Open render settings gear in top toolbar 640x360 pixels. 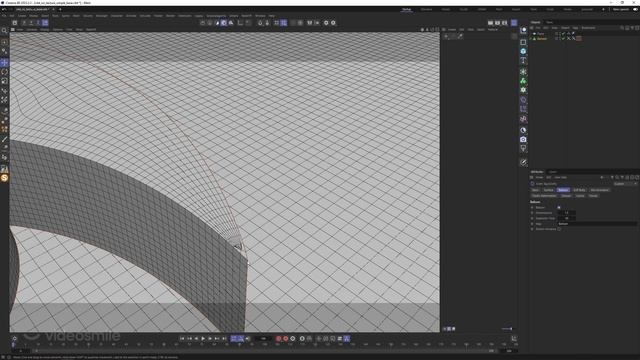(x=326, y=23)
